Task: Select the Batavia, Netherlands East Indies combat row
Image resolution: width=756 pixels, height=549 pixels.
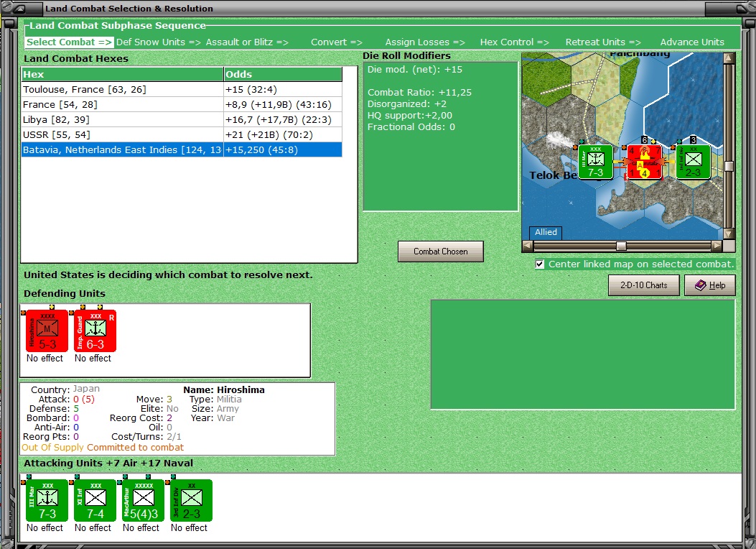Action: click(x=182, y=149)
